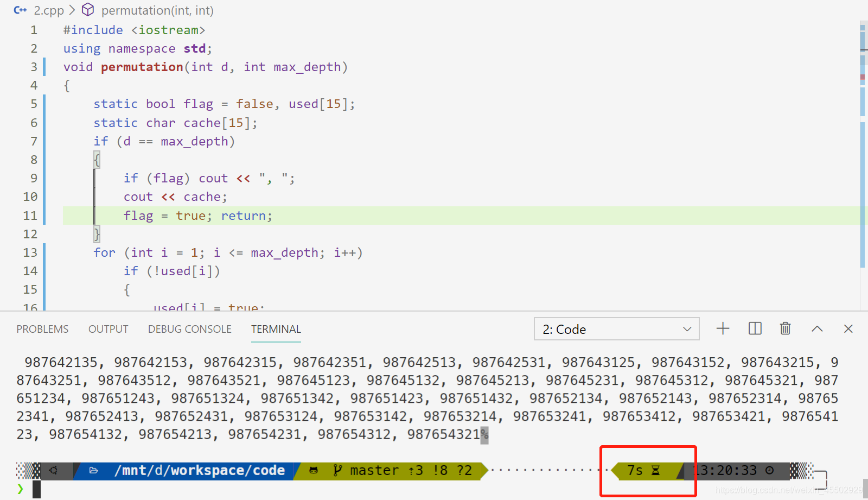
Task: Click the word 'permutation' in line 3
Action: (142, 67)
